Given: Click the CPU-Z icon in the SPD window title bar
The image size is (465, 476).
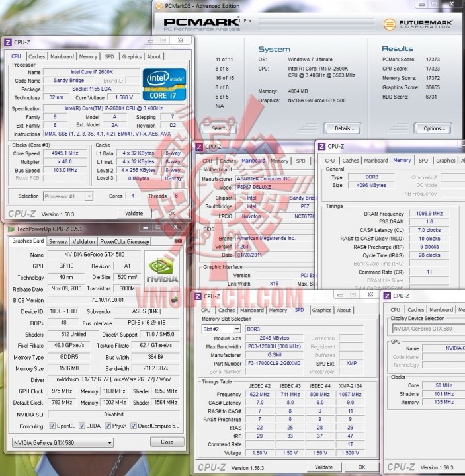Looking at the screenshot, I should click(x=198, y=296).
